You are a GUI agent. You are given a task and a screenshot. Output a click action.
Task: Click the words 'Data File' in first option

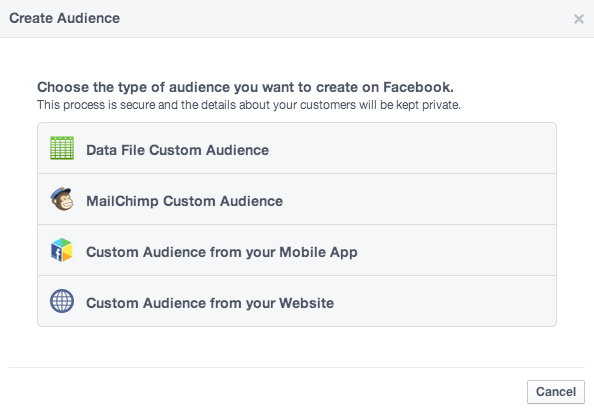(116, 150)
